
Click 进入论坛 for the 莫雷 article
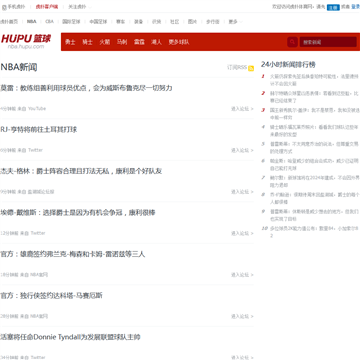coord(242,109)
